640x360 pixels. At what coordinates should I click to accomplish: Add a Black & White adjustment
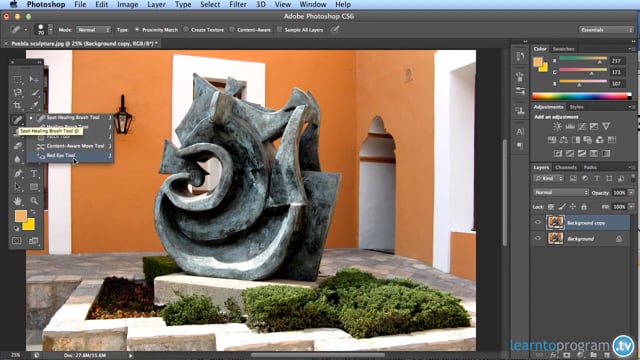coord(576,140)
